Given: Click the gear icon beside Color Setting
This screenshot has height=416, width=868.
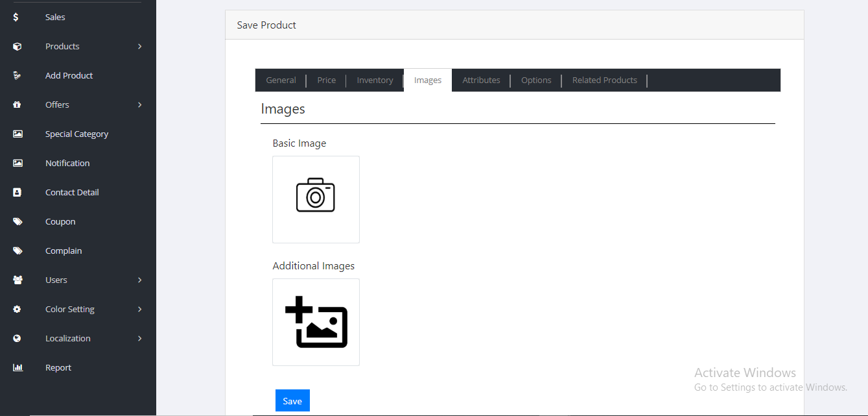Looking at the screenshot, I should [18, 310].
